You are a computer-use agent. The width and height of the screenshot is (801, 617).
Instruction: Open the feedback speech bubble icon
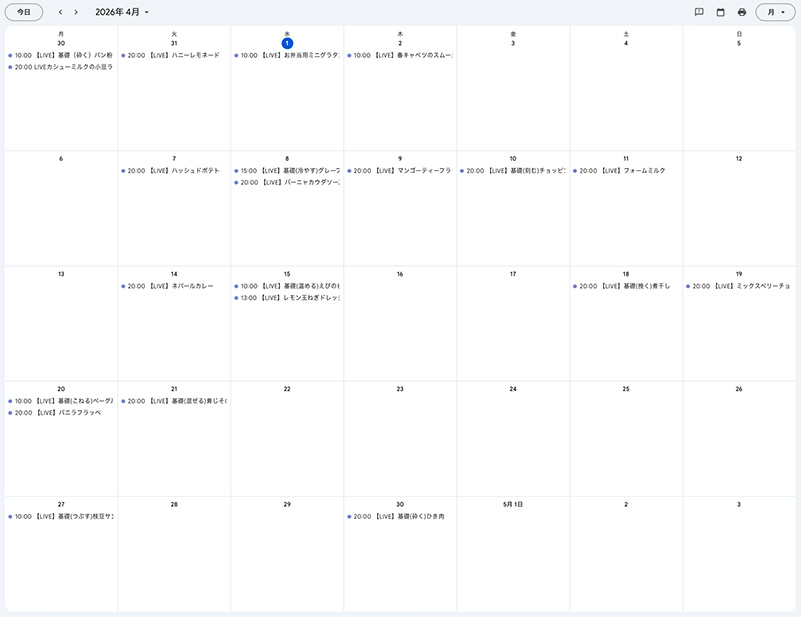699,12
